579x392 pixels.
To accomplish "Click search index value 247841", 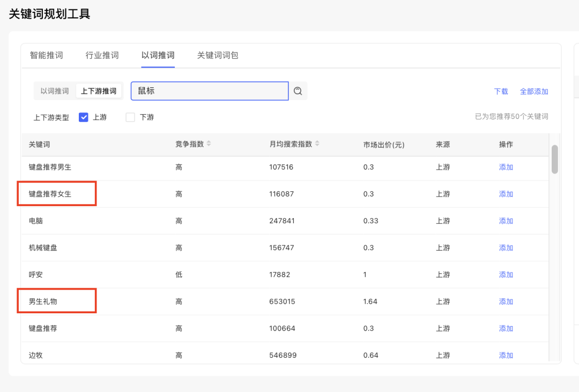I will (282, 221).
